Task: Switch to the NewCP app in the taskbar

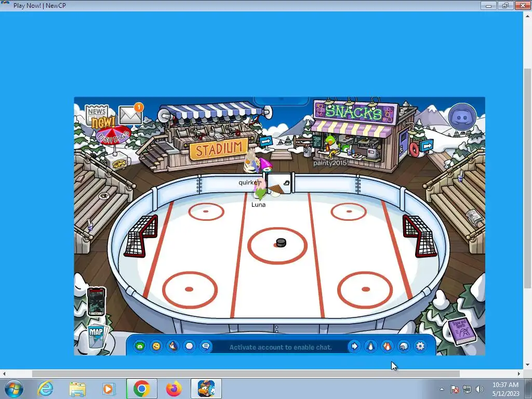Action: [x=206, y=389]
